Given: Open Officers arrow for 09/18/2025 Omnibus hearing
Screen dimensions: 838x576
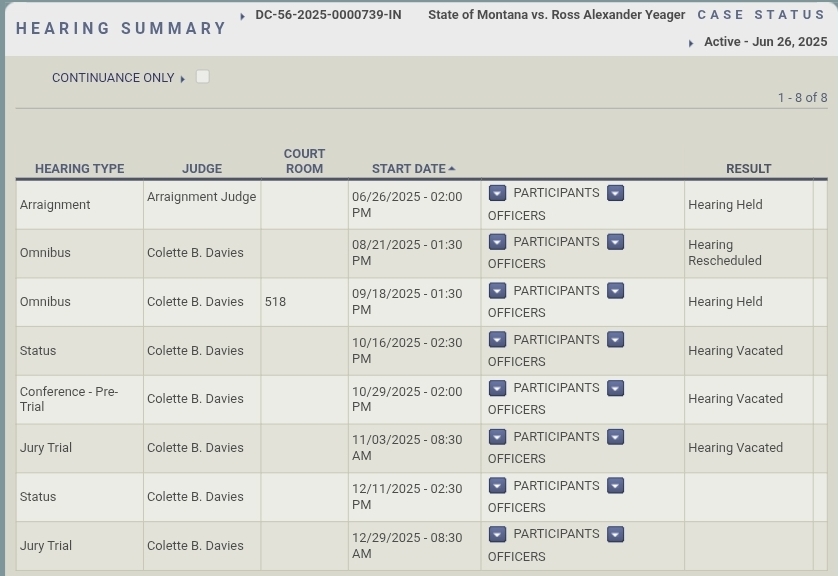Looking at the screenshot, I should click(615, 291).
